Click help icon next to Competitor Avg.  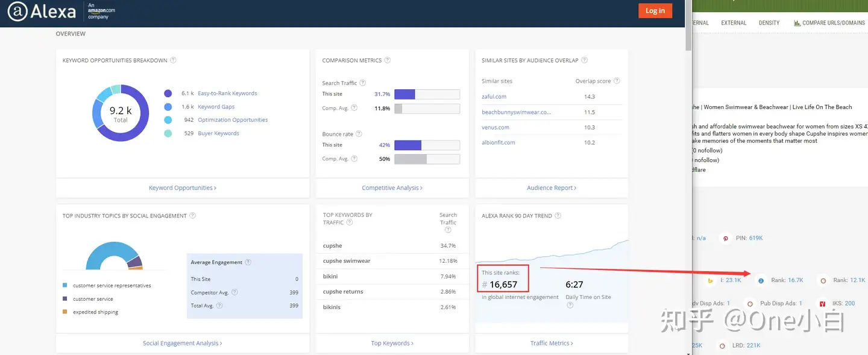(235, 292)
